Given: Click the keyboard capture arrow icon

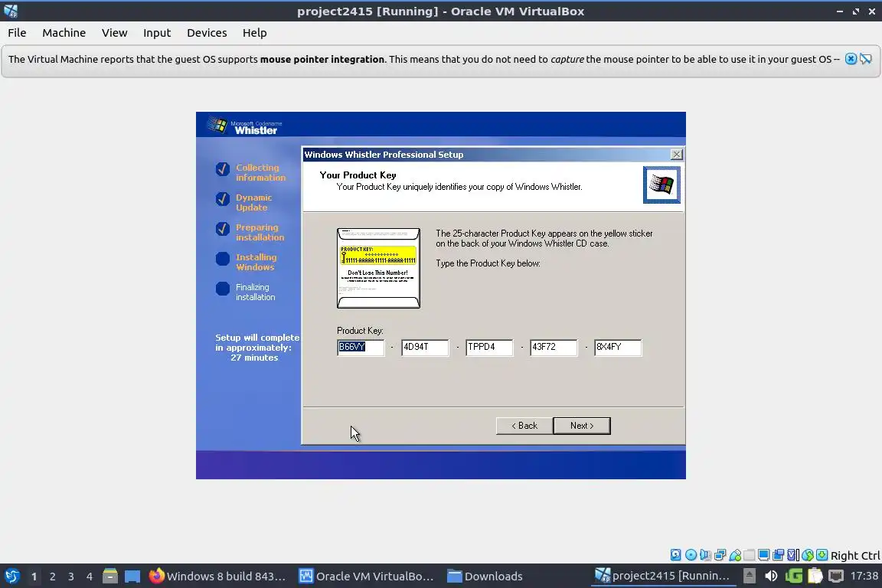Looking at the screenshot, I should tap(822, 555).
